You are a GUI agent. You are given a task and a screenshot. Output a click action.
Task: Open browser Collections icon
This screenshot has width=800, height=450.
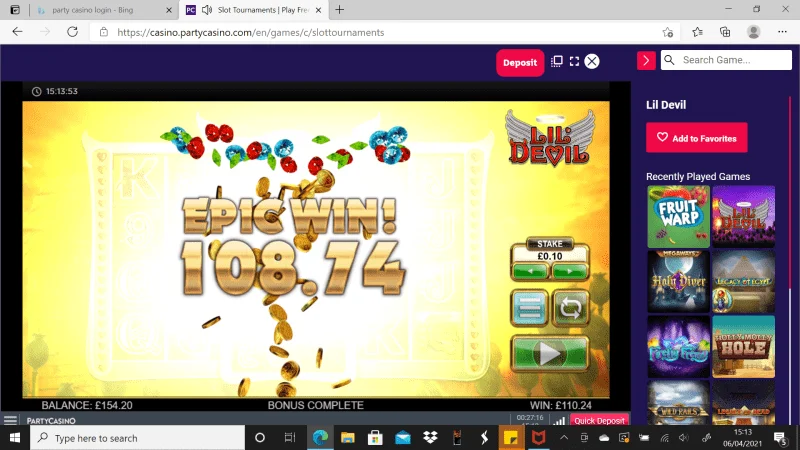click(x=725, y=32)
